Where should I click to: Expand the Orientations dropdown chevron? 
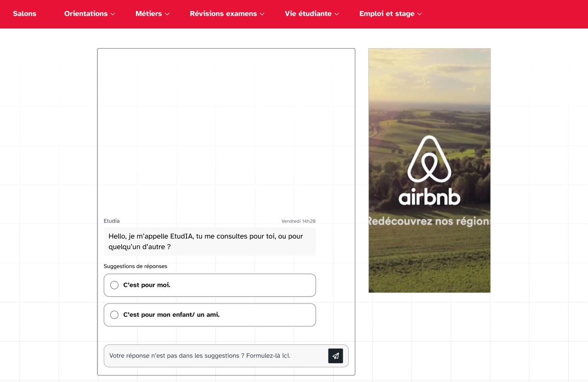click(x=113, y=14)
